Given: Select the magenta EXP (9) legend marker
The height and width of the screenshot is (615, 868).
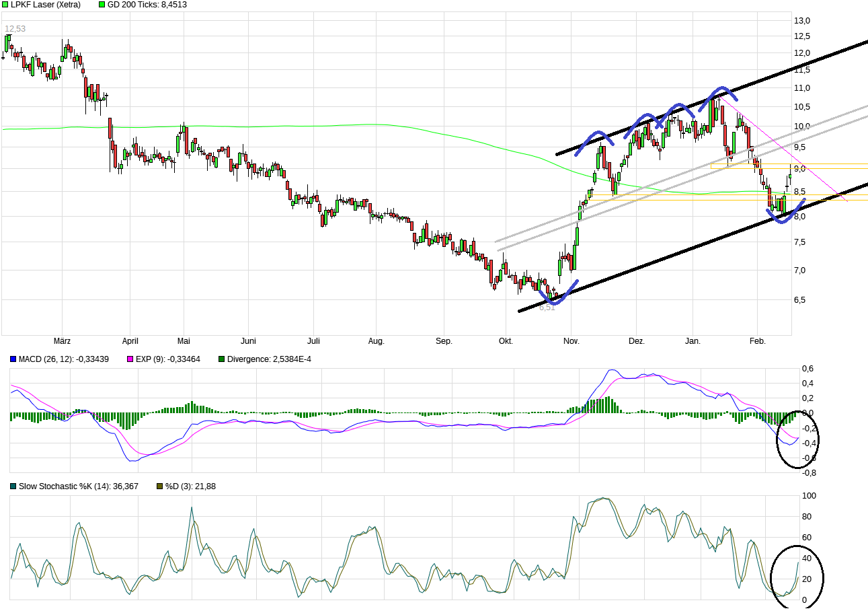Looking at the screenshot, I should (x=130, y=359).
